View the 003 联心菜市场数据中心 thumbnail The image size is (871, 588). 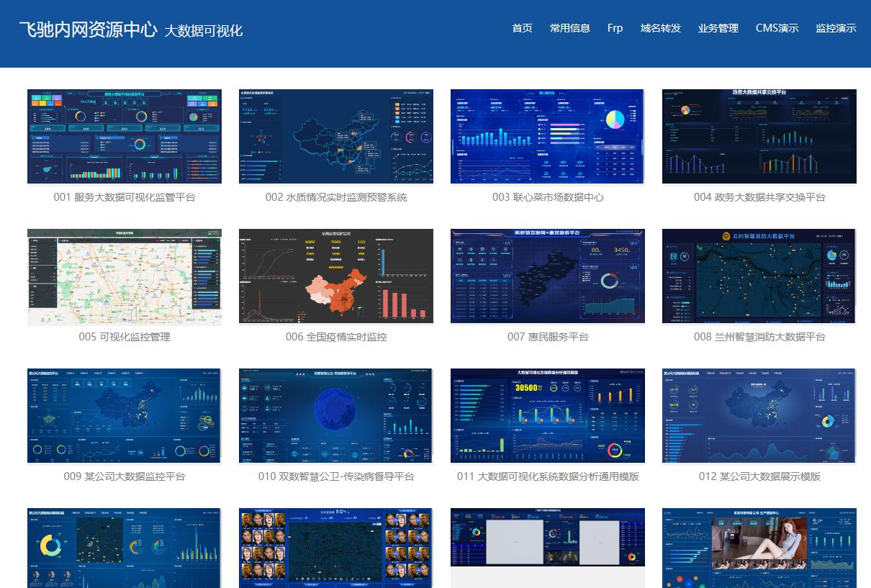pyautogui.click(x=547, y=136)
